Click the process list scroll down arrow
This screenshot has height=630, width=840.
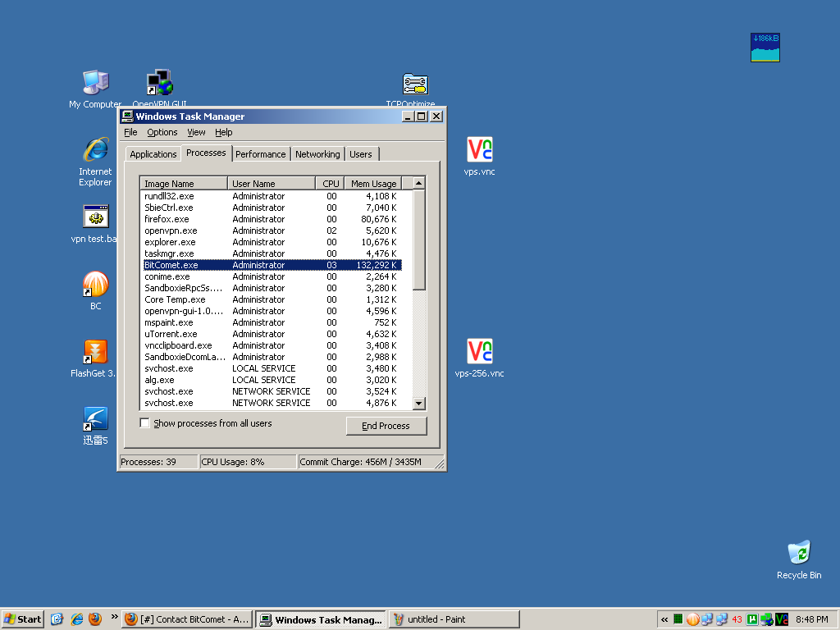(419, 404)
